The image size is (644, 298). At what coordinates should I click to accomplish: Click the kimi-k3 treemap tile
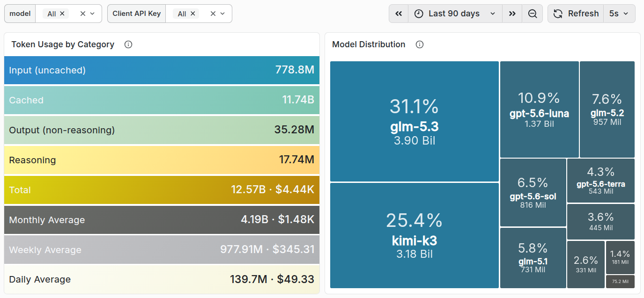(415, 235)
